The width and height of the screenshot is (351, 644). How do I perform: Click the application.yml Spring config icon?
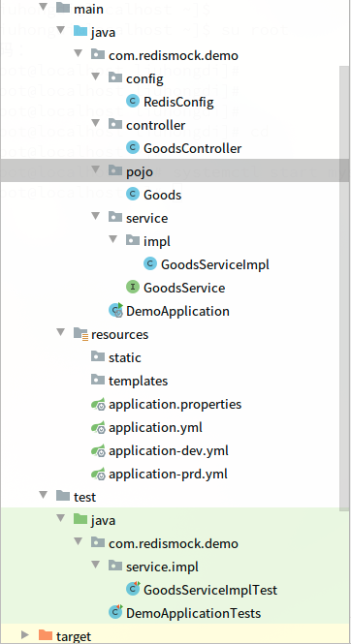99,427
